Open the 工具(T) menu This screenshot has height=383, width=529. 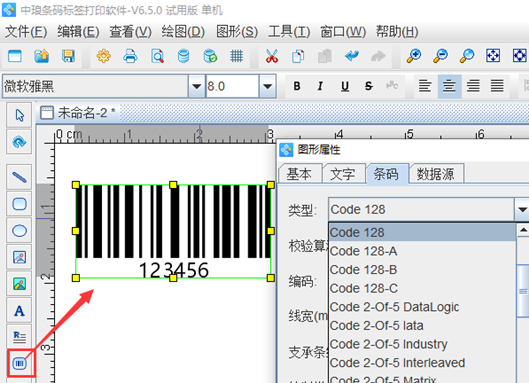click(x=289, y=32)
